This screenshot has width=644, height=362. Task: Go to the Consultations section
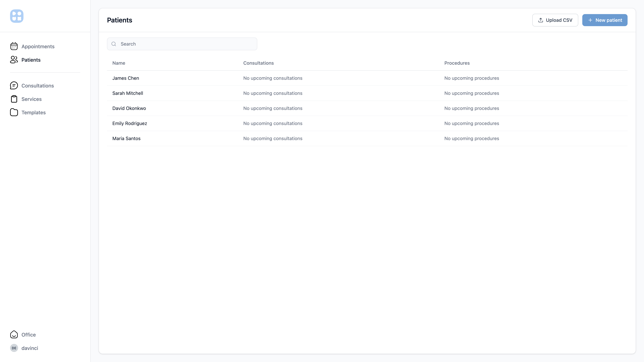(x=38, y=86)
